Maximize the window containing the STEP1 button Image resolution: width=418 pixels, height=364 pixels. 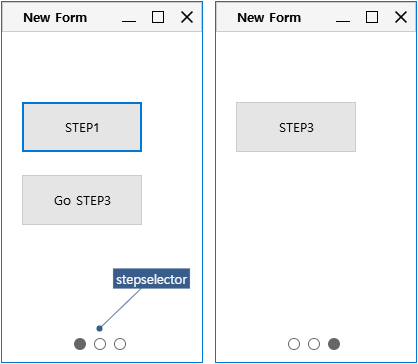click(x=158, y=17)
